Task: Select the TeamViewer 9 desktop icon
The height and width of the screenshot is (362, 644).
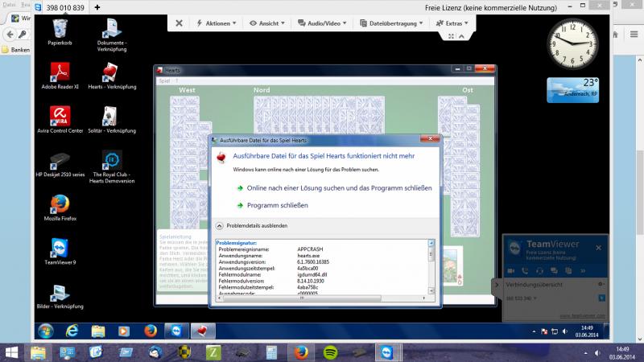Action: coord(60,251)
